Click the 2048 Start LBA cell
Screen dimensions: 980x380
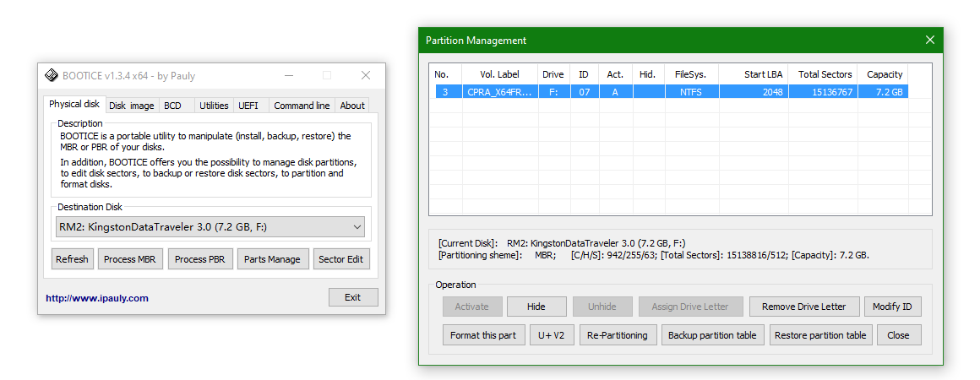(753, 92)
